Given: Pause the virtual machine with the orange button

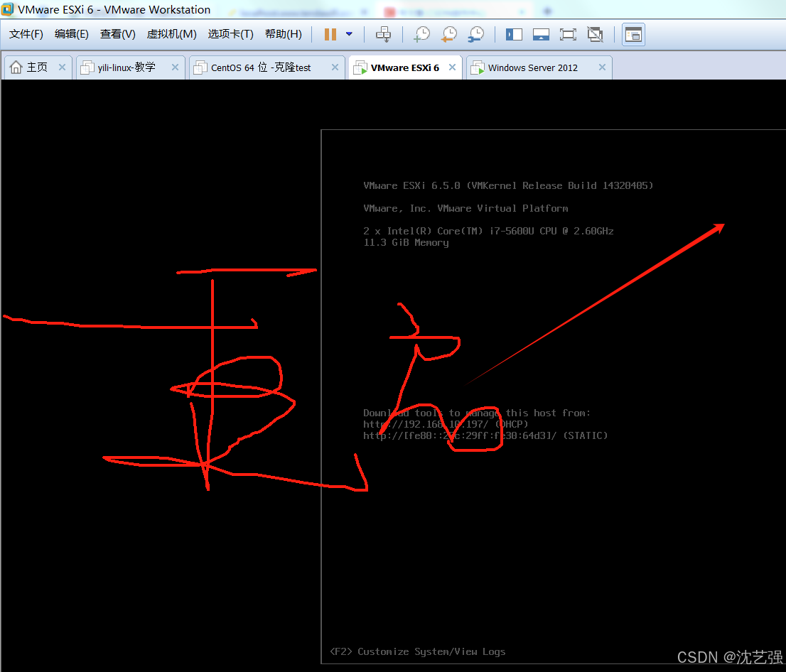Looking at the screenshot, I should click(x=330, y=34).
